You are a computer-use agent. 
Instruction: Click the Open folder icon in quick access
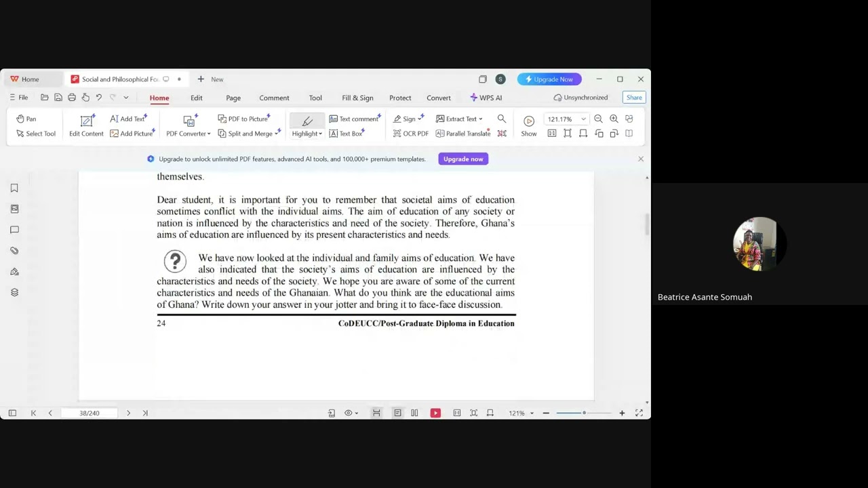click(x=45, y=98)
